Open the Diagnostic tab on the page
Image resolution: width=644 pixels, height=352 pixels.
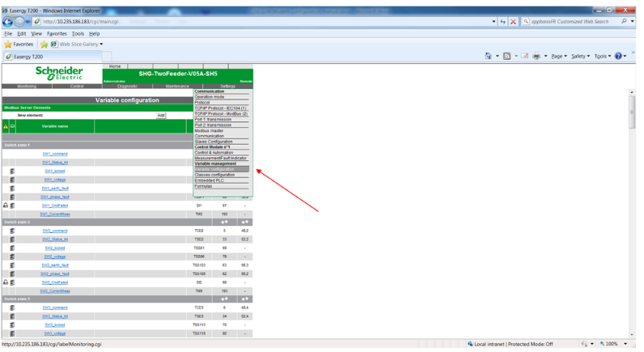[127, 87]
